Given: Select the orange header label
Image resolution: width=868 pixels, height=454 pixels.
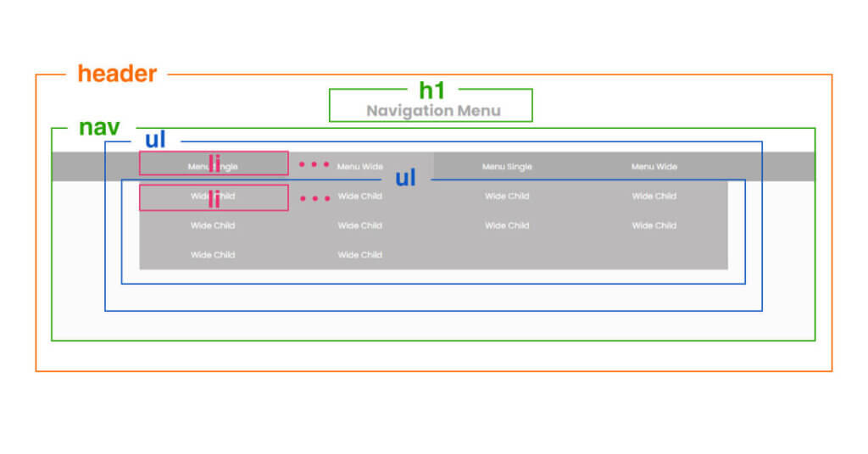Looking at the screenshot, I should (x=117, y=74).
